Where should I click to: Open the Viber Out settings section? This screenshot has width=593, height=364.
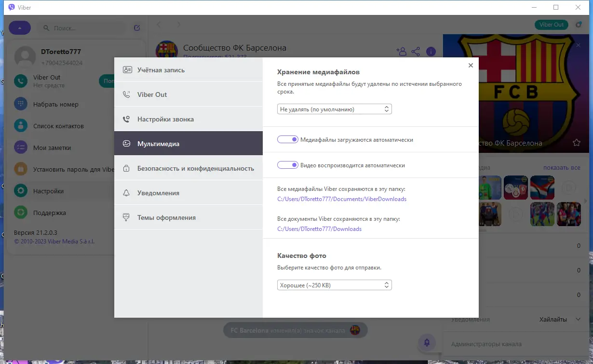tap(189, 94)
